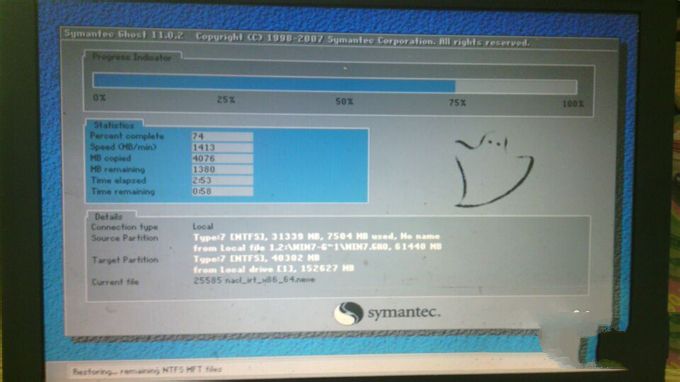Image resolution: width=680 pixels, height=382 pixels.
Task: Click the blue progress bar fill
Action: tap(274, 82)
